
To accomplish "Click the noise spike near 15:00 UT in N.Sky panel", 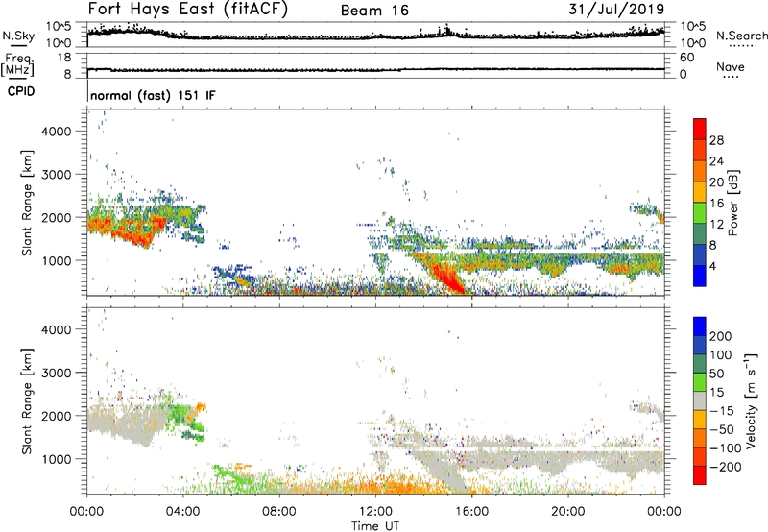I will (x=446, y=29).
